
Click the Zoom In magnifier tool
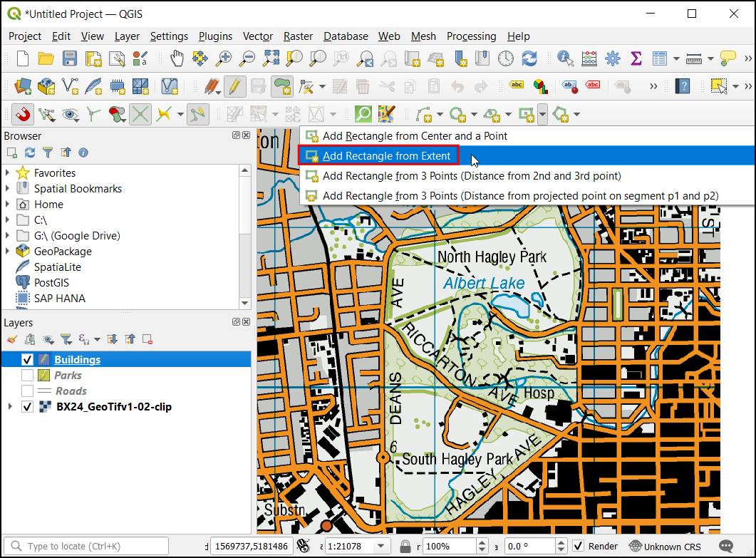click(x=224, y=58)
